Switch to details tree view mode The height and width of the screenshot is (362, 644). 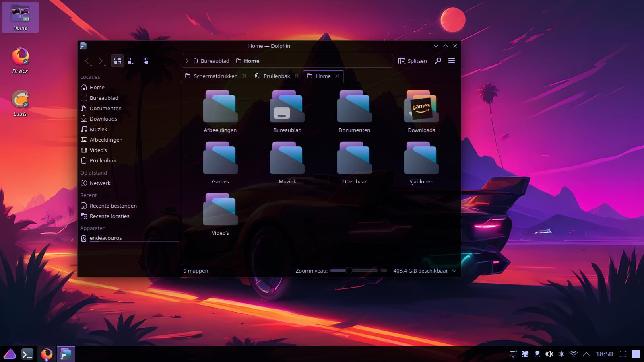pos(145,61)
